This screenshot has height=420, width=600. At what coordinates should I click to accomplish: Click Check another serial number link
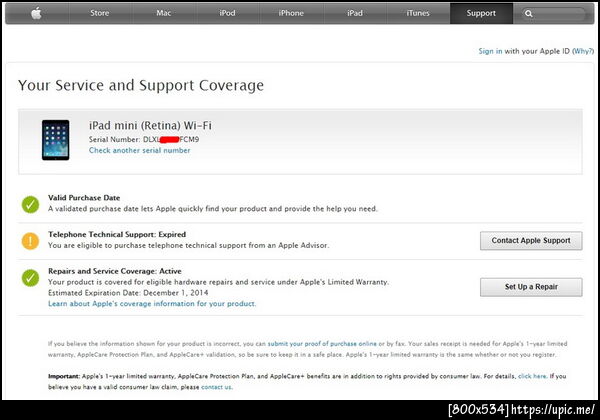tap(140, 150)
